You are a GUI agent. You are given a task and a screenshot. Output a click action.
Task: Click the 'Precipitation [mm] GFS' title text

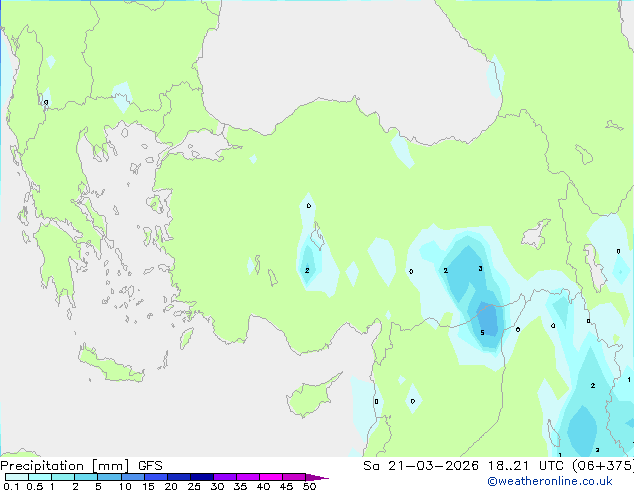(81, 466)
